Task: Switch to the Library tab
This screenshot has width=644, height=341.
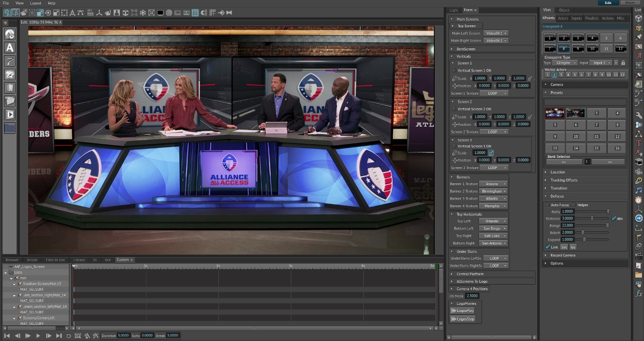Action: coord(79,260)
